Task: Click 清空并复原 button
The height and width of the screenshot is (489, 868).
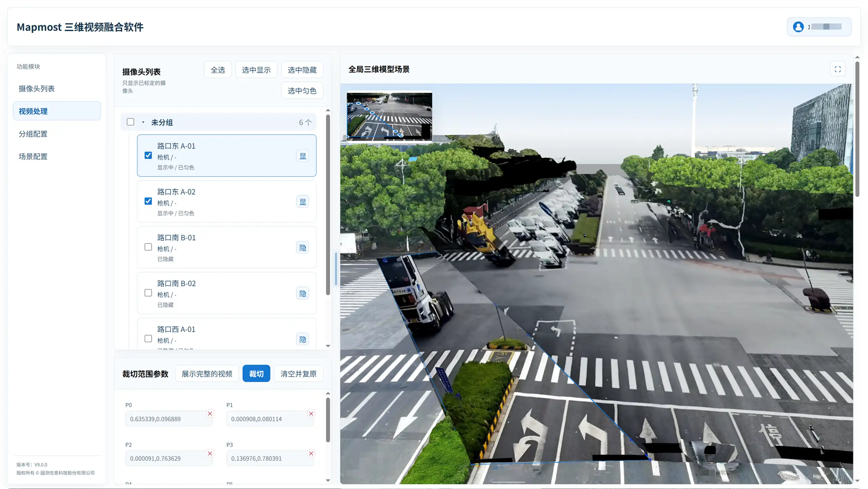Action: point(298,374)
